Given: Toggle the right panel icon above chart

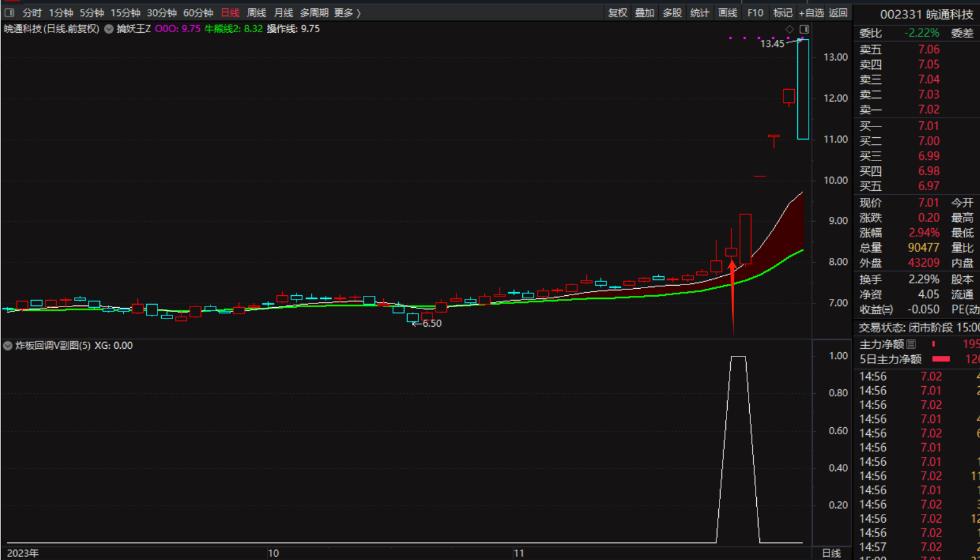Looking at the screenshot, I should coord(804,29).
